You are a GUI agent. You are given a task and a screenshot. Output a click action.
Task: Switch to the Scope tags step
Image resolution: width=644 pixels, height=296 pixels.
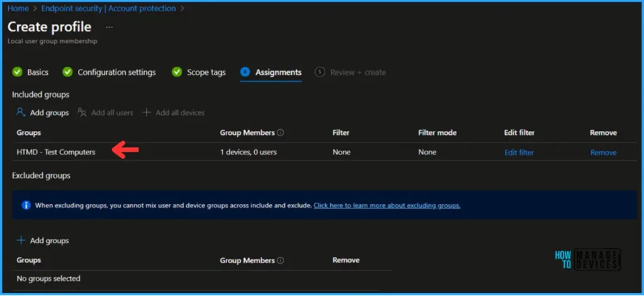(206, 72)
